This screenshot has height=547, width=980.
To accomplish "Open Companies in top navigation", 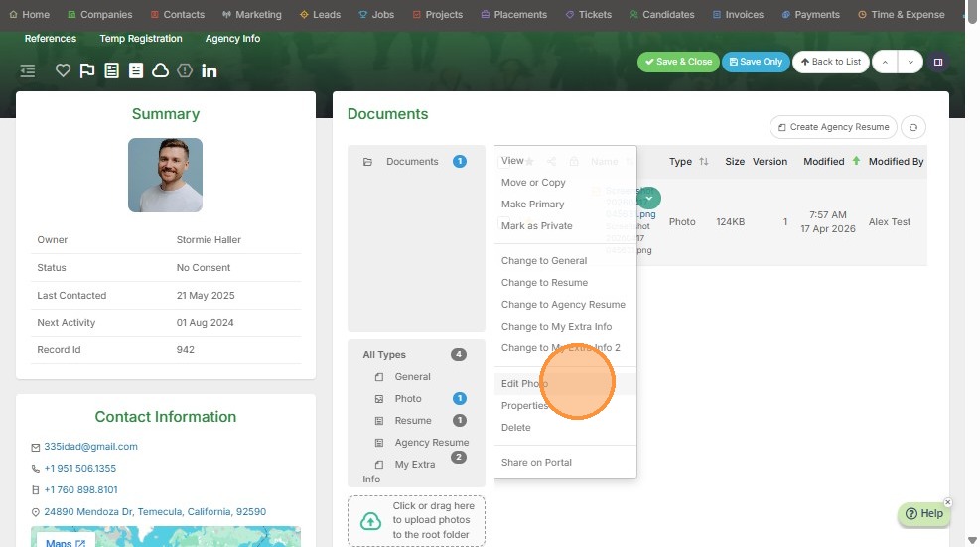I will pyautogui.click(x=99, y=14).
